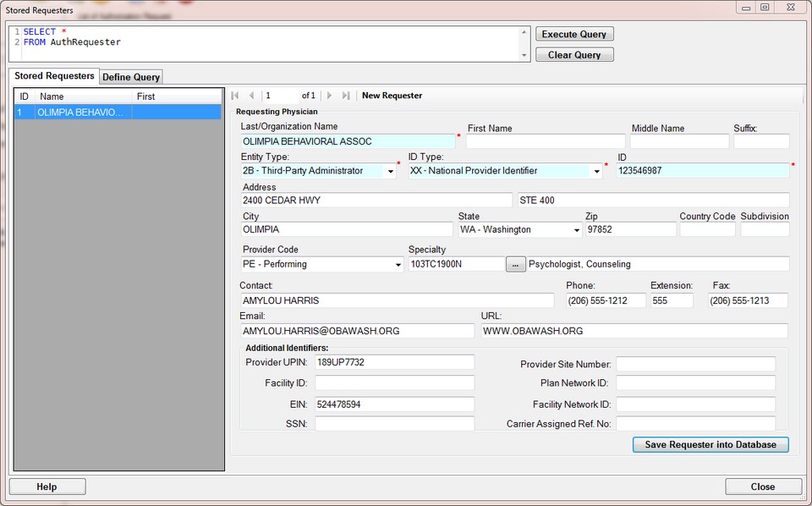
Task: Jump to the last record in navigator
Action: 346,96
